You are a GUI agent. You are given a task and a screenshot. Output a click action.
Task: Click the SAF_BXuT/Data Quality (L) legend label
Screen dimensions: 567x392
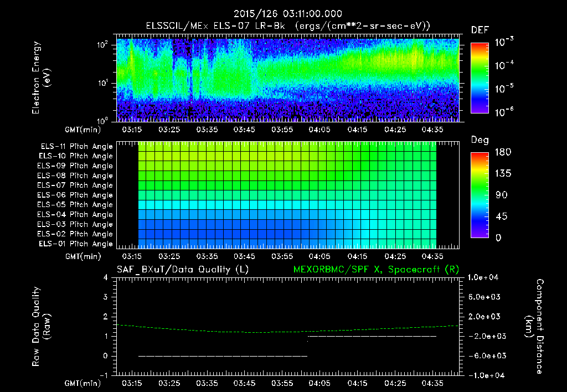click(183, 270)
